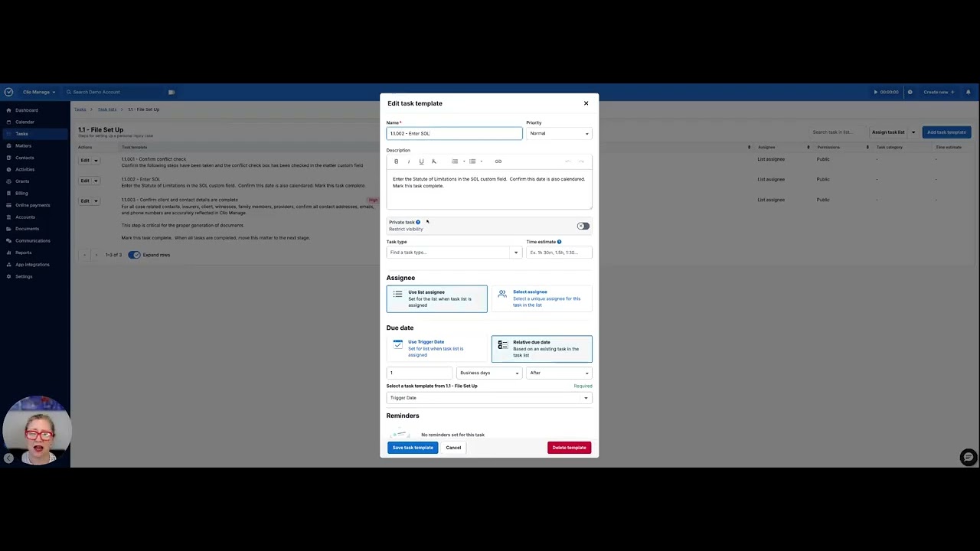
Task: Open Billing from sidebar
Action: point(21,193)
